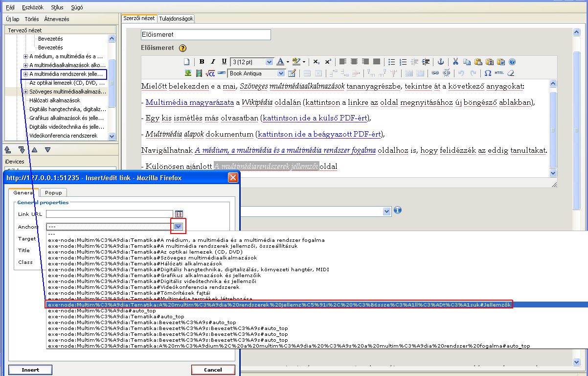
Task: Insert a bulleted list
Action: coord(391,62)
